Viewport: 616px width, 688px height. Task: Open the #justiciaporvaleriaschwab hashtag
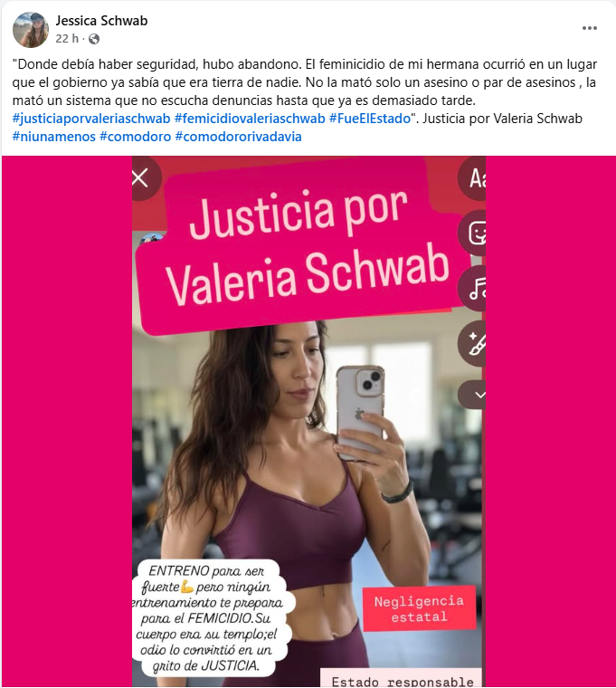(x=91, y=119)
